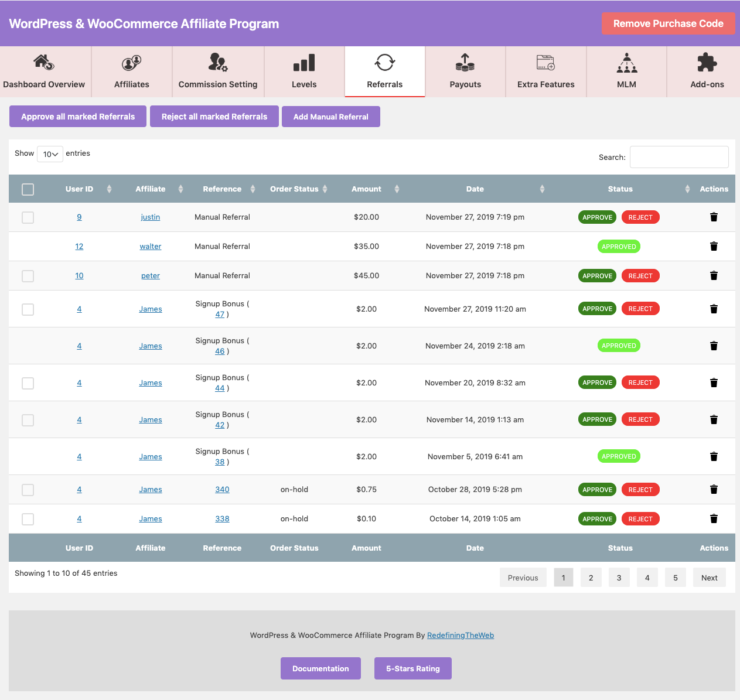
Task: Sort table by Date column arrows
Action: tap(542, 189)
